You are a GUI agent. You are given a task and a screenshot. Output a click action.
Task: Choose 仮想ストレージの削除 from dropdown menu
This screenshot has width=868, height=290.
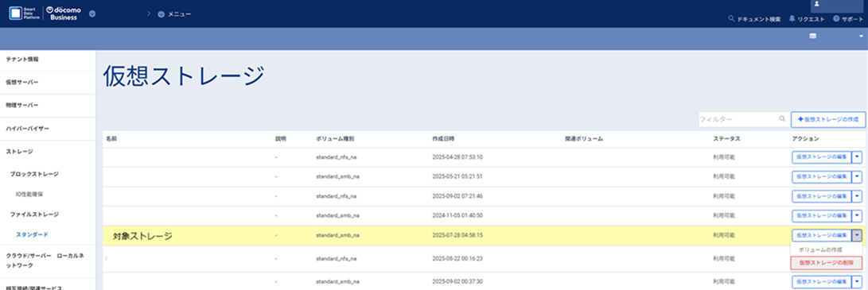coord(827,263)
